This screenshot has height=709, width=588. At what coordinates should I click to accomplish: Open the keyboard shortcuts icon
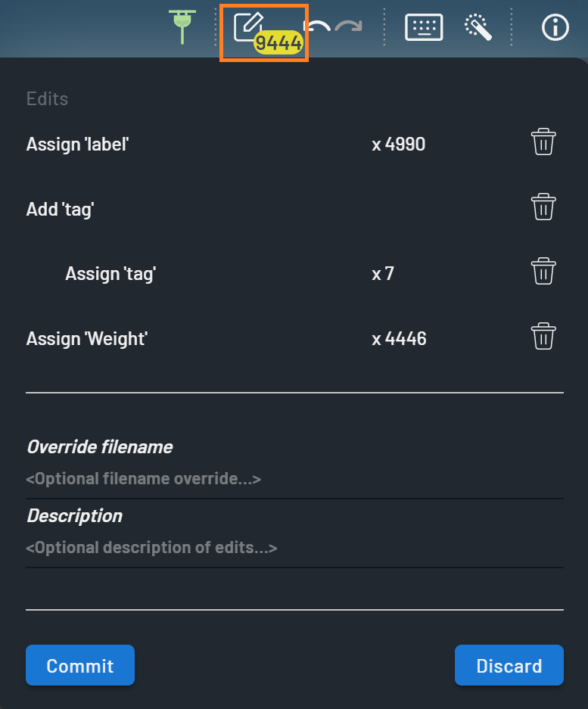tap(424, 27)
